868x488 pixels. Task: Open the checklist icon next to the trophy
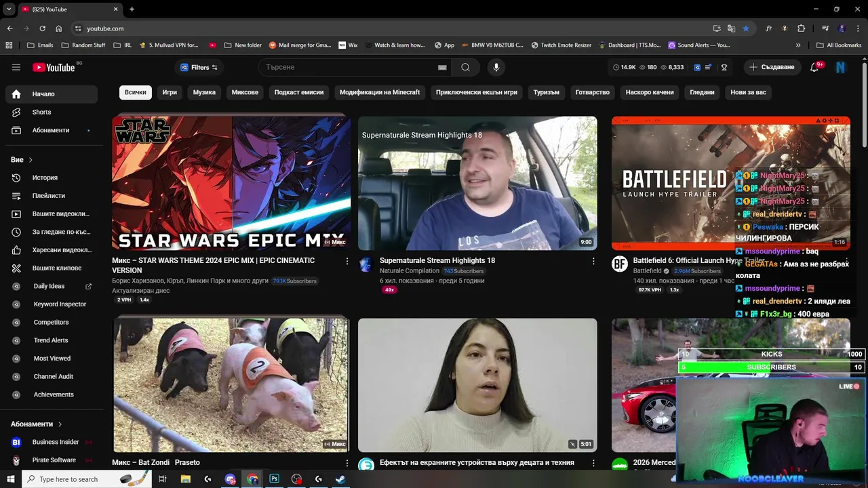709,68
